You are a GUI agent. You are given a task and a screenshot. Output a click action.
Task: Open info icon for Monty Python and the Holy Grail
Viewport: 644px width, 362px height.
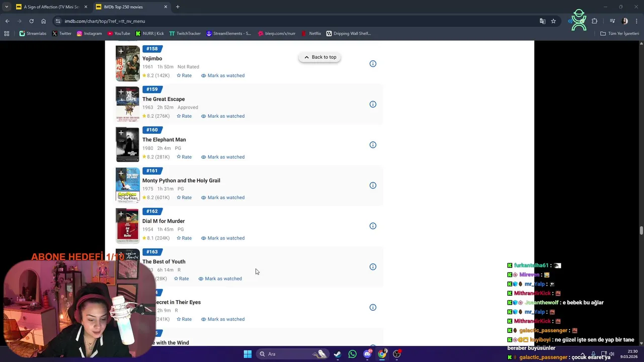point(373,186)
